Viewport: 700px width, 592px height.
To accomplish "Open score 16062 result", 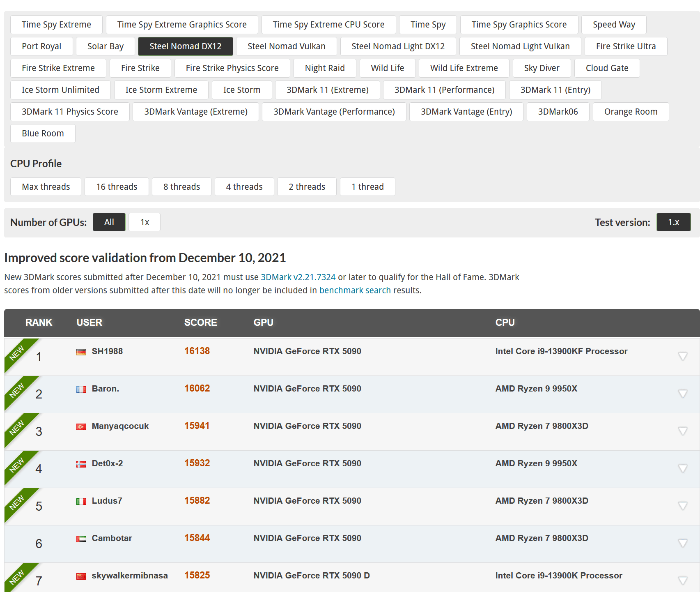I will [x=197, y=389].
